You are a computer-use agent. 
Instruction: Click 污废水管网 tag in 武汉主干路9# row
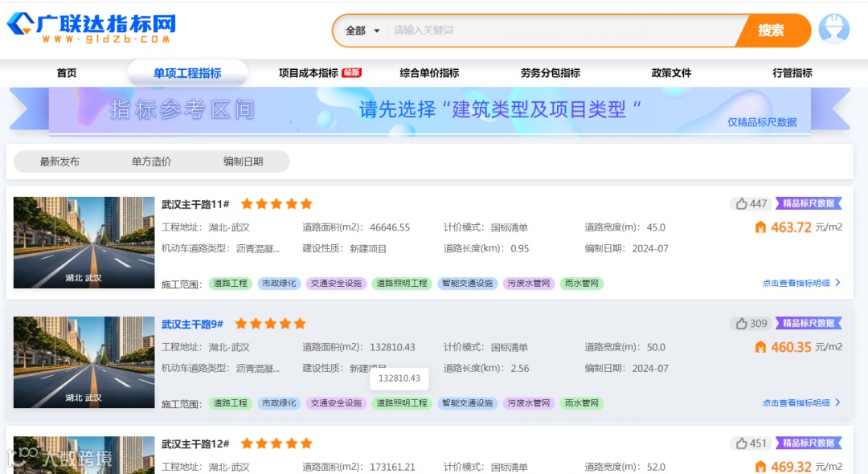(x=529, y=403)
